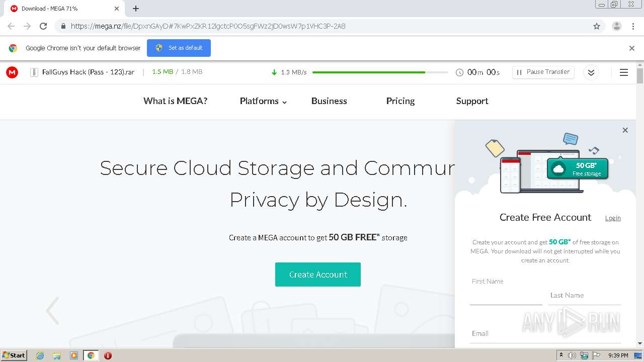
Task: Go to the Pricing page
Action: point(400,101)
